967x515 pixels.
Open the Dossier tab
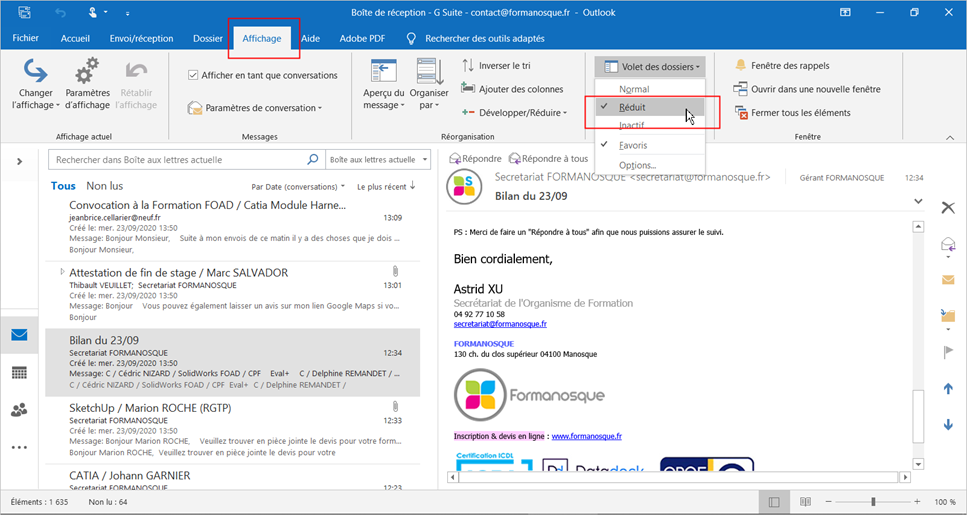click(x=208, y=38)
